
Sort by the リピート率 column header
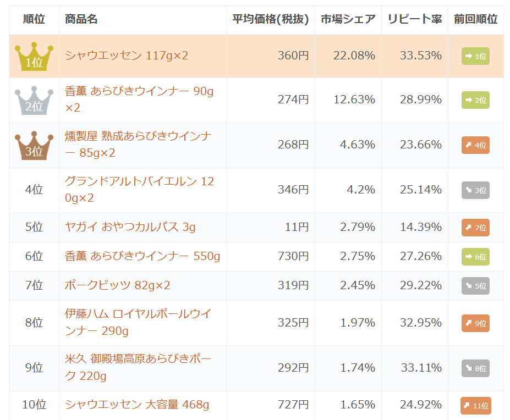414,19
